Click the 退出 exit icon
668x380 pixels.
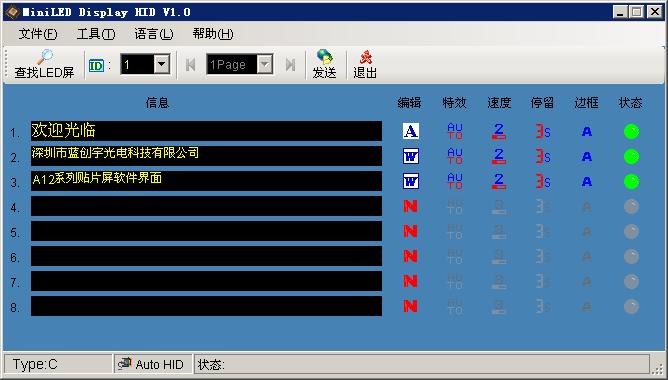point(365,57)
